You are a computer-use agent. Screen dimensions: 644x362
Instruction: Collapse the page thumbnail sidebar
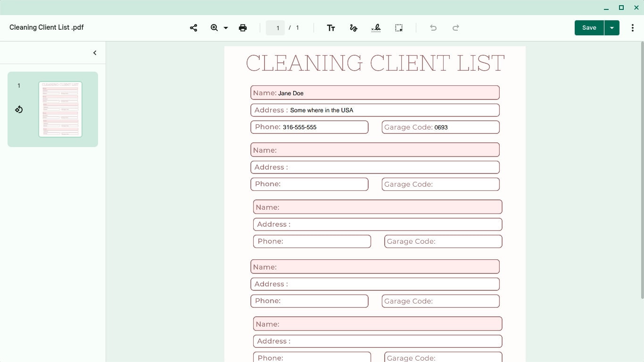pyautogui.click(x=94, y=52)
